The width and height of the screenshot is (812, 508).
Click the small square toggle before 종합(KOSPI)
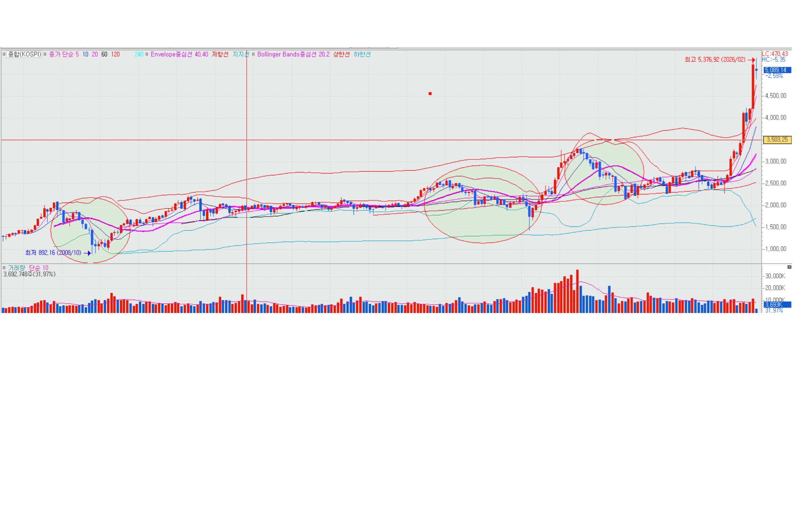[x=4, y=54]
